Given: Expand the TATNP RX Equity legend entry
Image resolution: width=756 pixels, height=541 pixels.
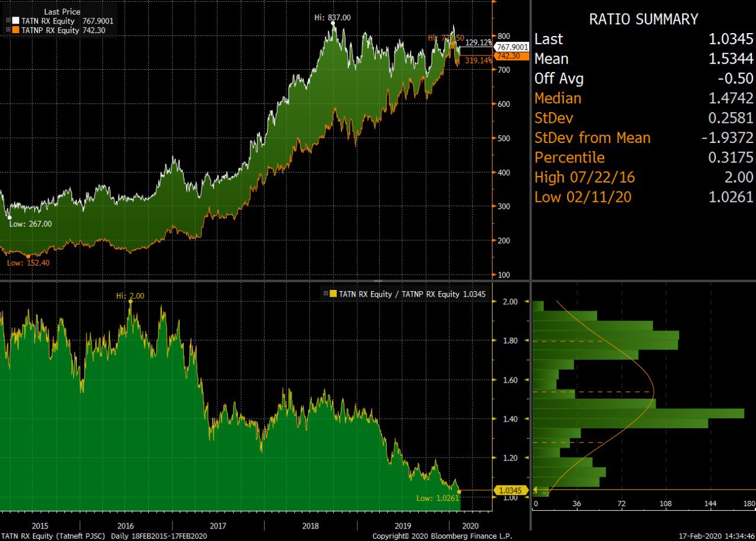Looking at the screenshot, I should tap(8, 30).
